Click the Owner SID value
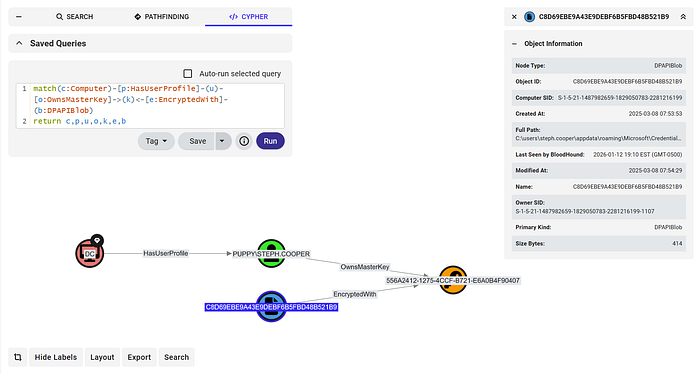Image resolution: width=700 pixels, height=374 pixels. [x=584, y=212]
